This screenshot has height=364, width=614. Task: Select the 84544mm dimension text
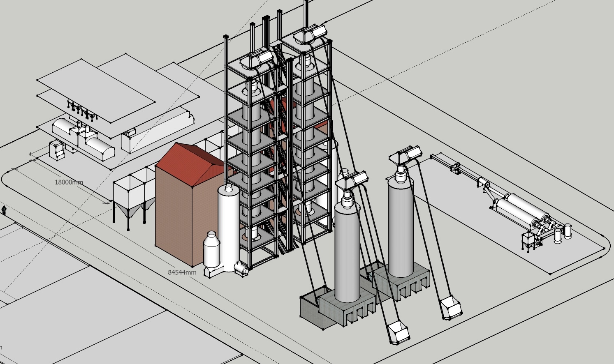tap(182, 272)
